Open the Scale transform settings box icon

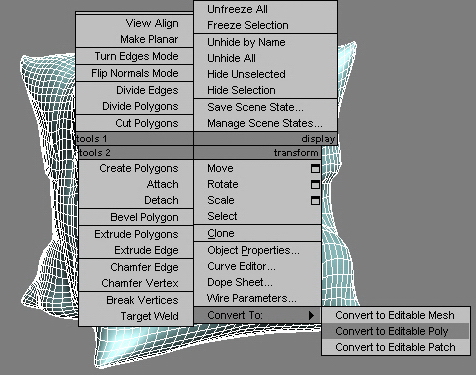click(x=315, y=200)
